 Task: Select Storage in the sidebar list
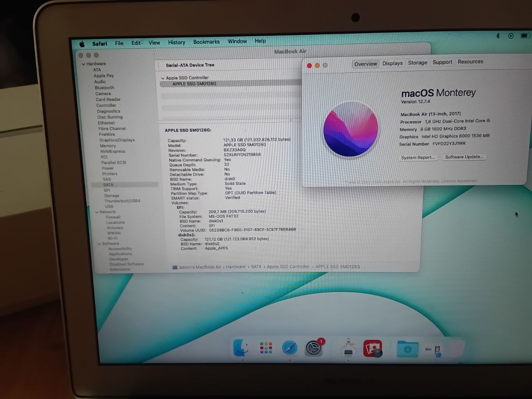(111, 196)
